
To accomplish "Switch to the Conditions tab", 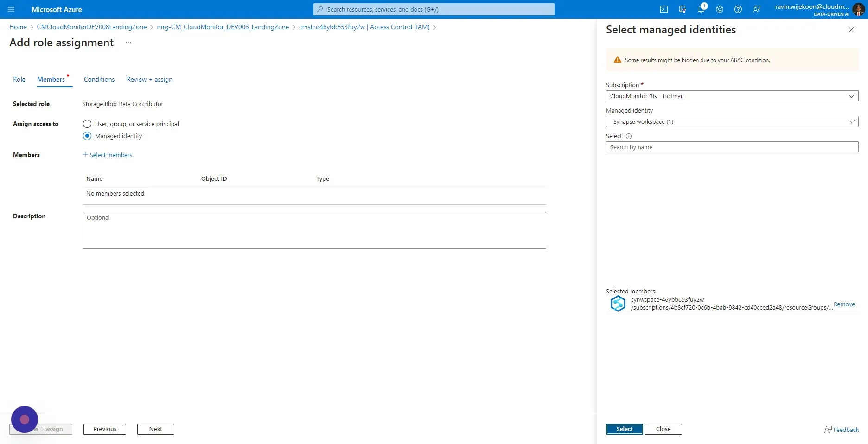I will (x=99, y=79).
